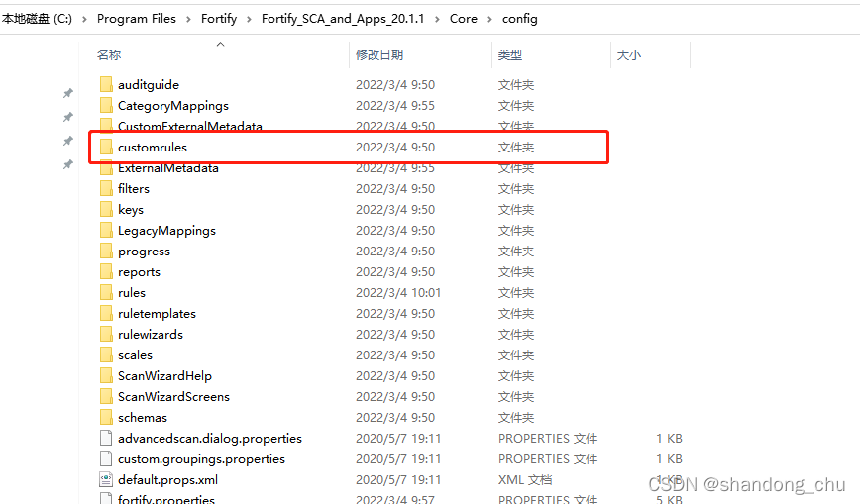
Task: Click the first quick access pin icon
Action: coord(68,93)
